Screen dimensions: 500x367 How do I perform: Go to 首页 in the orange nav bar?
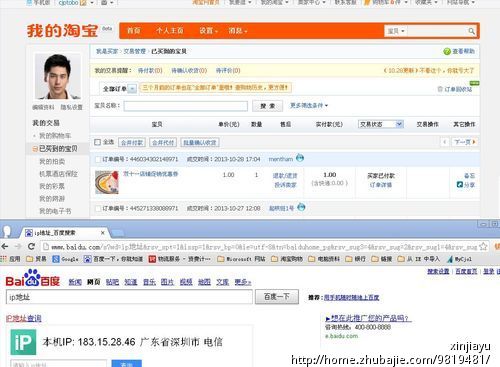click(x=134, y=31)
